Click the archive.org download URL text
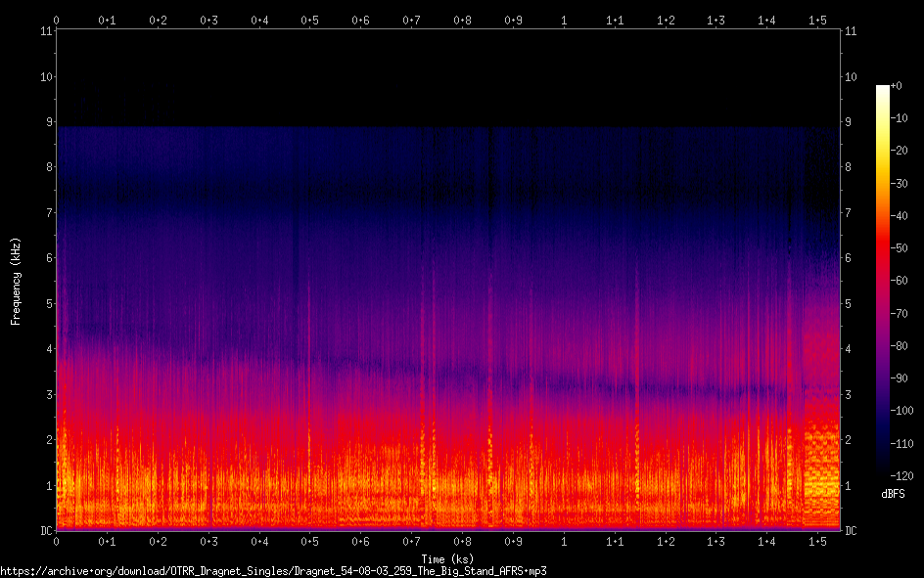Screen dimensions: 924x578 point(273,570)
